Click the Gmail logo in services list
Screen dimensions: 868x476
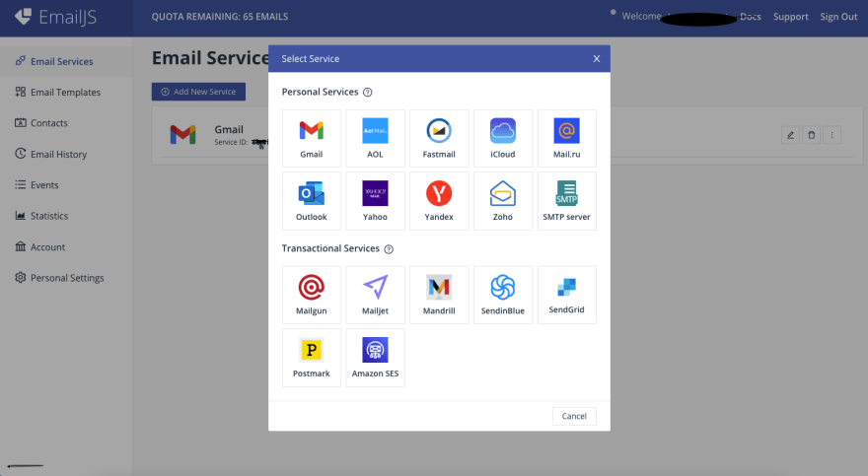182,134
